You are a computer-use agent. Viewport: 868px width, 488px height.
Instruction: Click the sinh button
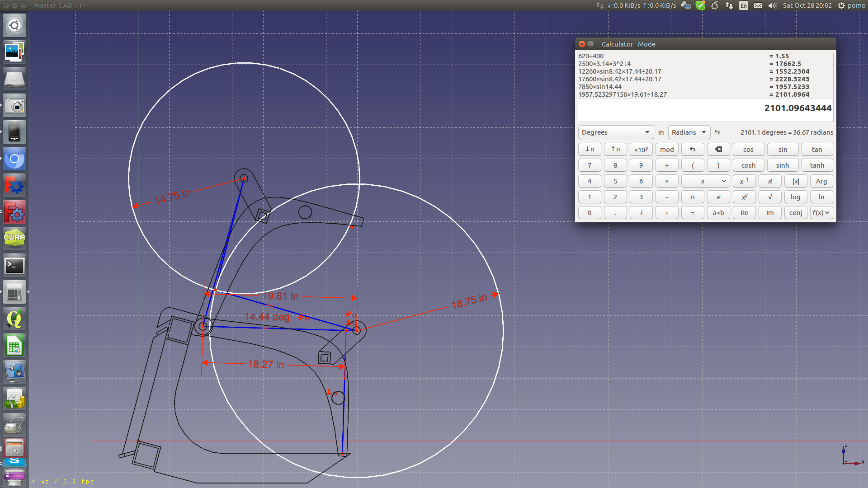point(783,165)
